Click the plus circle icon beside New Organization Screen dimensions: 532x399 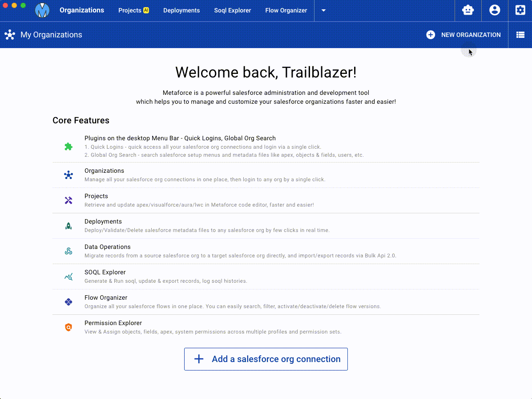click(431, 35)
